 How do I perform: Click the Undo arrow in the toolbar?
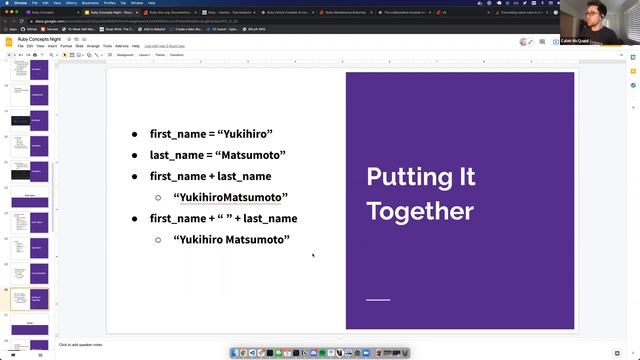[x=20, y=55]
